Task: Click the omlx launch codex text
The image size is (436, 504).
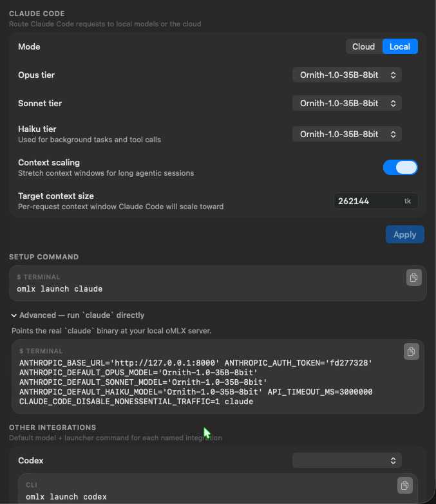Action: [x=66, y=497]
